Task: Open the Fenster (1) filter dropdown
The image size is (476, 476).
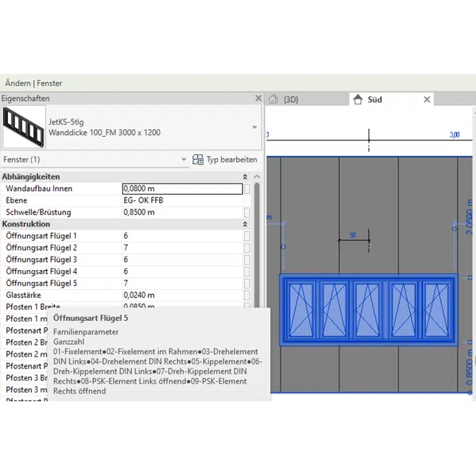Action: (183, 159)
